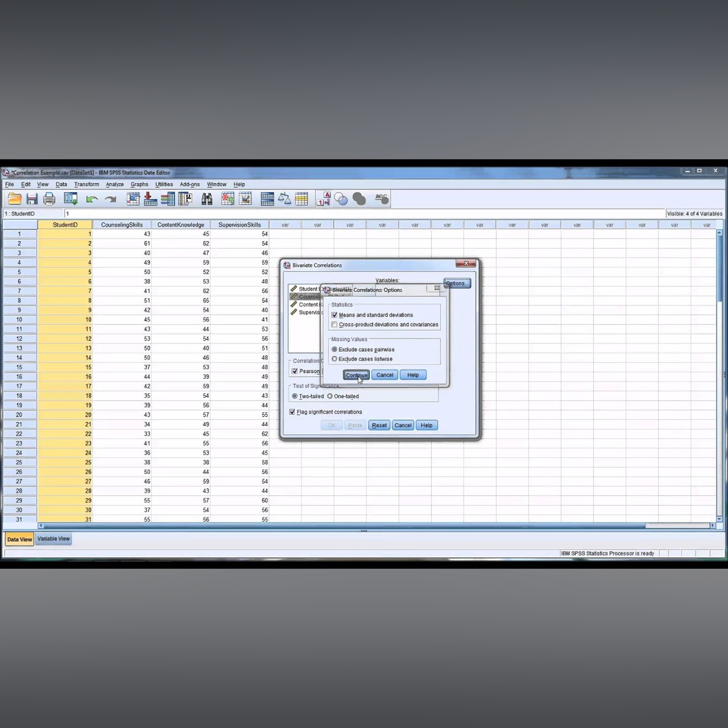728x728 pixels.
Task: Check Cross-product deviations and covariances
Action: click(334, 324)
